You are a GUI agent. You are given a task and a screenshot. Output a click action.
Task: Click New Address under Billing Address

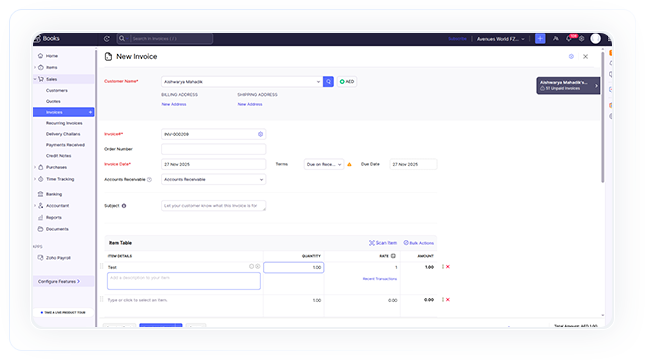[x=174, y=105]
